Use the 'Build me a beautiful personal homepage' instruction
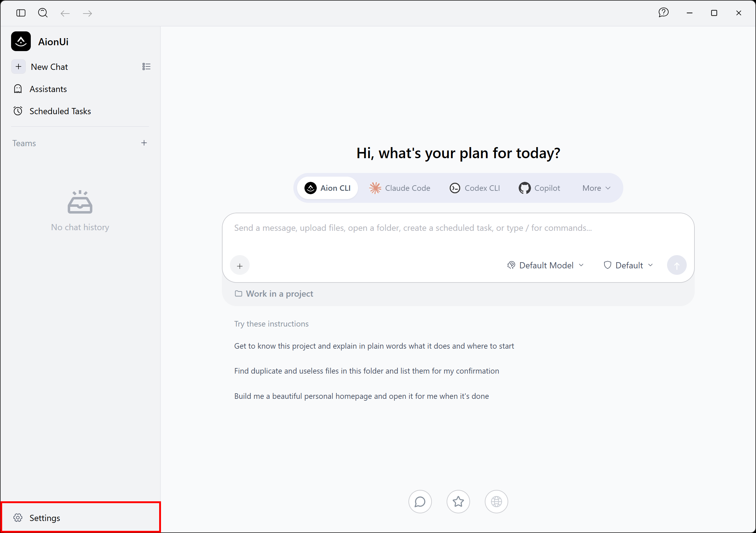 pos(361,396)
